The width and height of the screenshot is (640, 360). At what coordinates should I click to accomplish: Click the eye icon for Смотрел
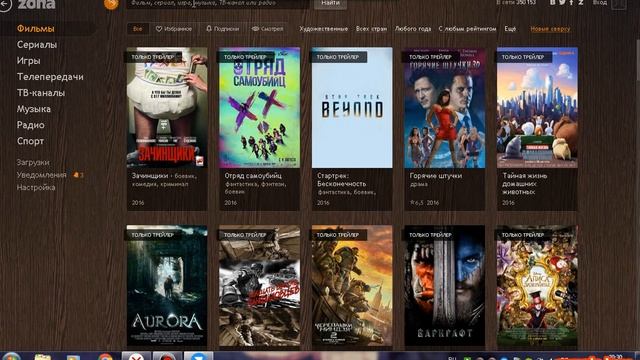point(256,29)
